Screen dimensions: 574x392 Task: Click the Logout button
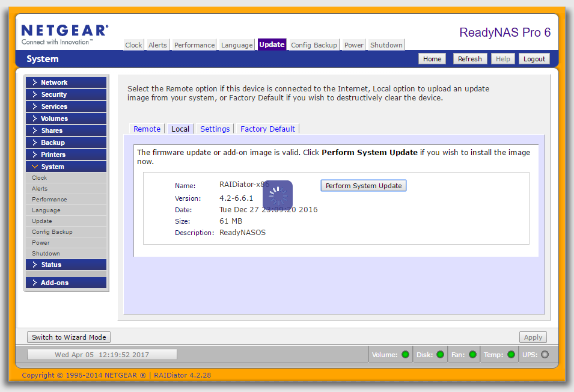point(534,59)
